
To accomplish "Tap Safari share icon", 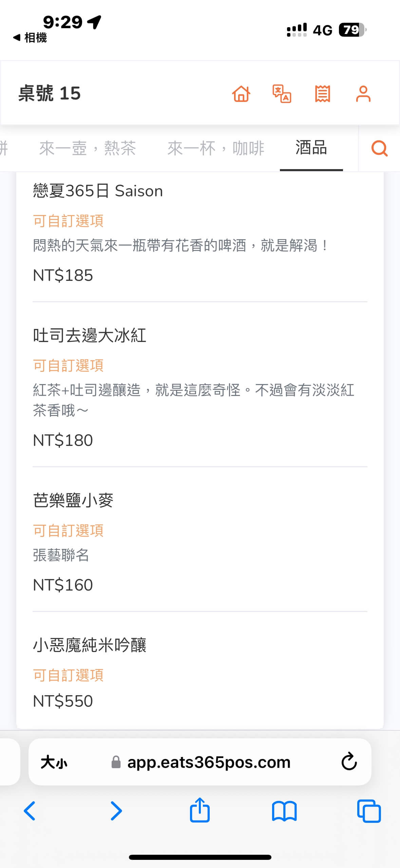I will click(x=200, y=810).
